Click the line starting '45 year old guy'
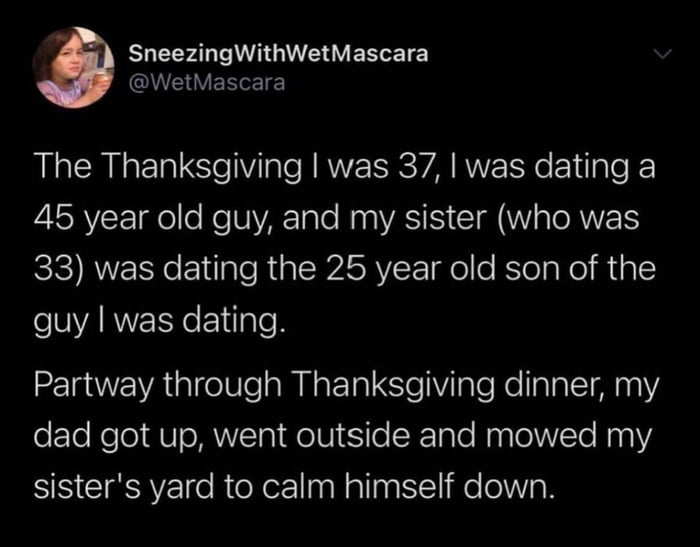The image size is (700, 547). [337, 220]
